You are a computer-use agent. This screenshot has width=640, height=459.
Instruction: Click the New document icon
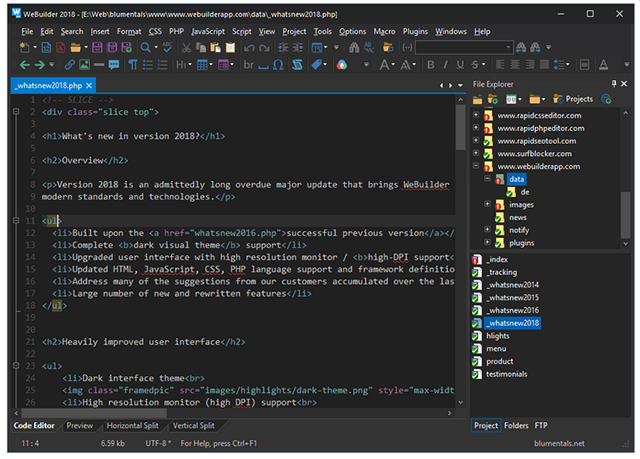click(25, 48)
